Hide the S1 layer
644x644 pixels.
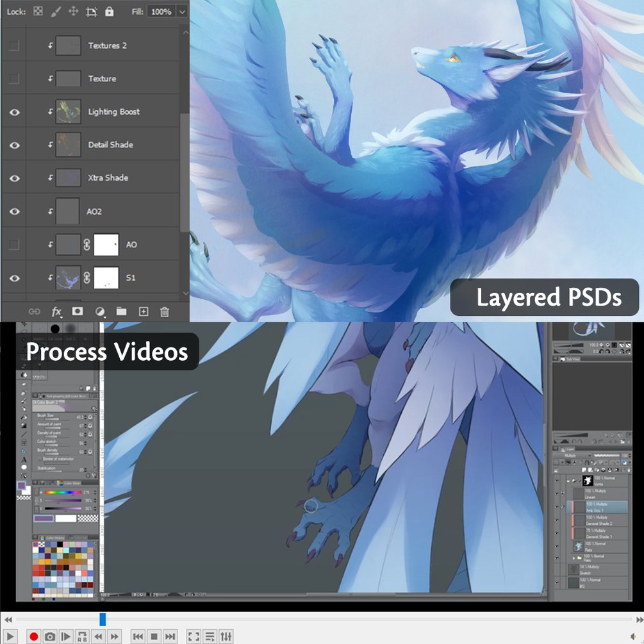click(x=14, y=278)
